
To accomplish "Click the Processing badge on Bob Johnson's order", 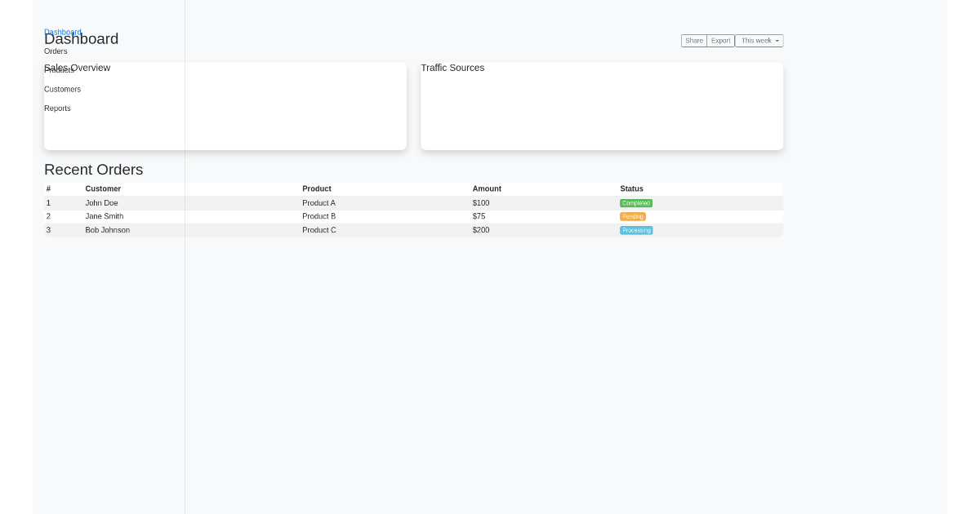I will click(636, 230).
